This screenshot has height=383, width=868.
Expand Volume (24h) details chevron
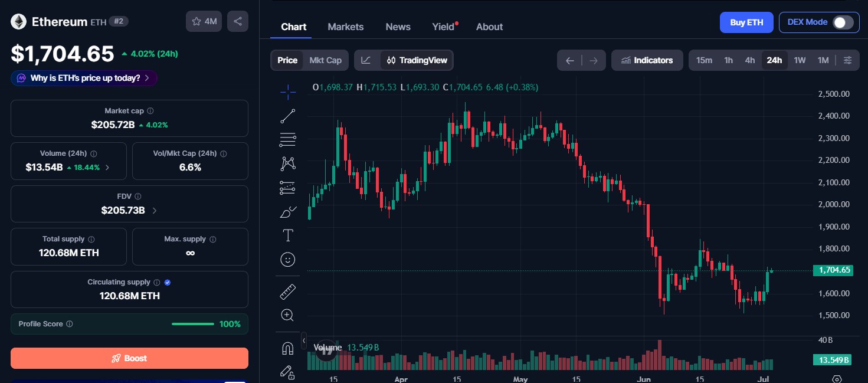[x=107, y=168]
